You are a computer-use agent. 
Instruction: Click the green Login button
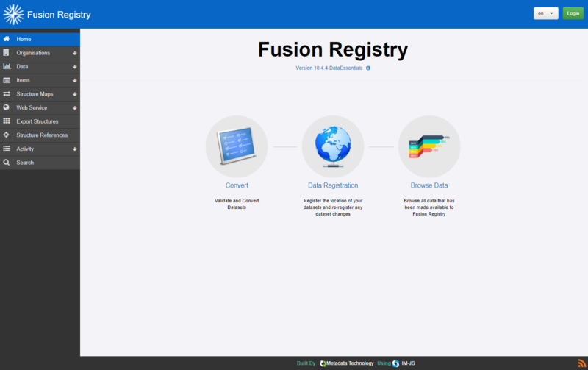pos(573,13)
